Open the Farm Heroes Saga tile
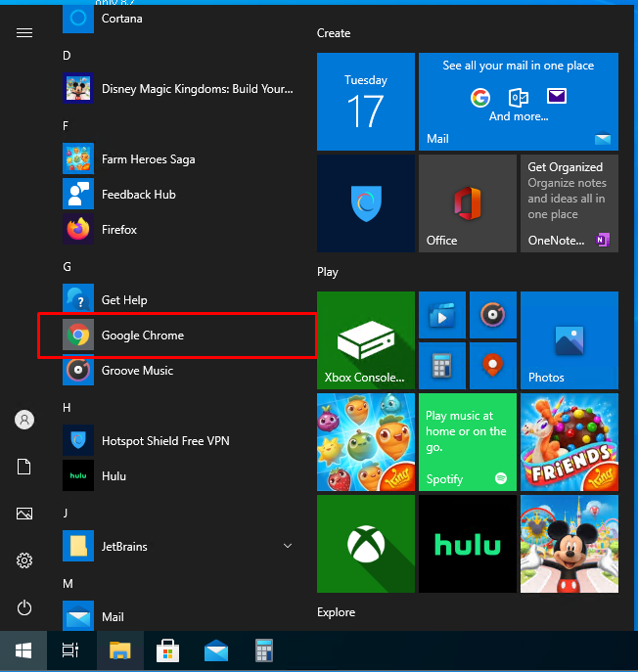This screenshot has height=672, width=638. pos(366,442)
